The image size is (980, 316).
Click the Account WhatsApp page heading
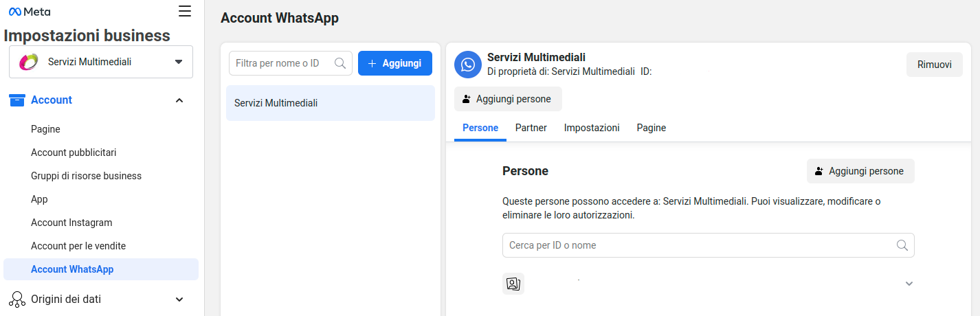[280, 19]
